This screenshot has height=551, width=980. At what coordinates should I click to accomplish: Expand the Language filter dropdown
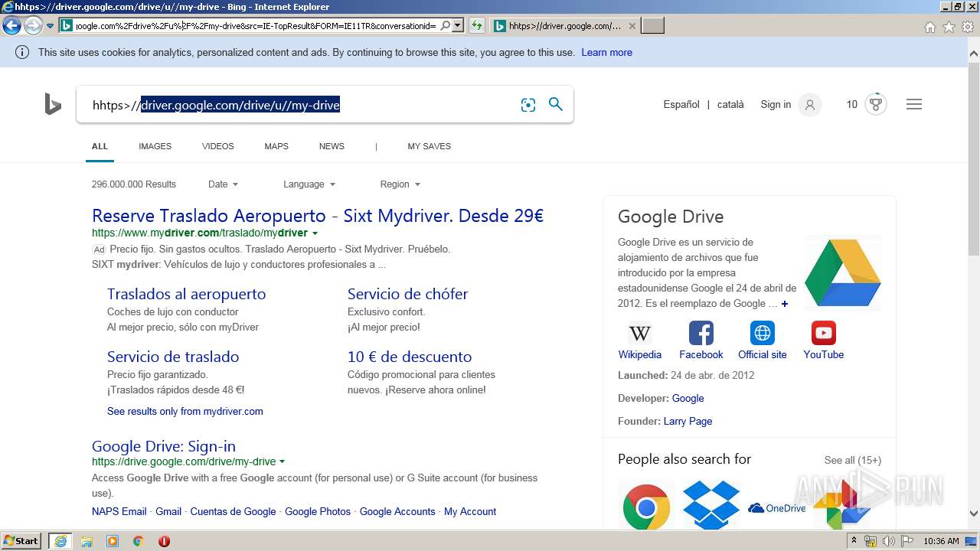coord(309,184)
